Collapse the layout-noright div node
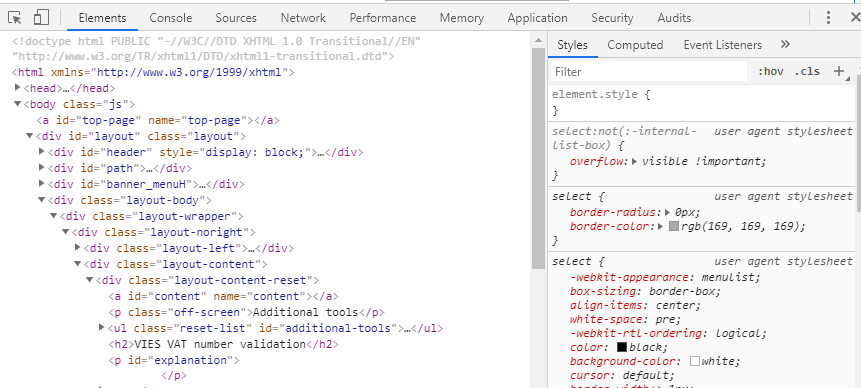Viewport: 861px width, 388px height. coord(66,232)
